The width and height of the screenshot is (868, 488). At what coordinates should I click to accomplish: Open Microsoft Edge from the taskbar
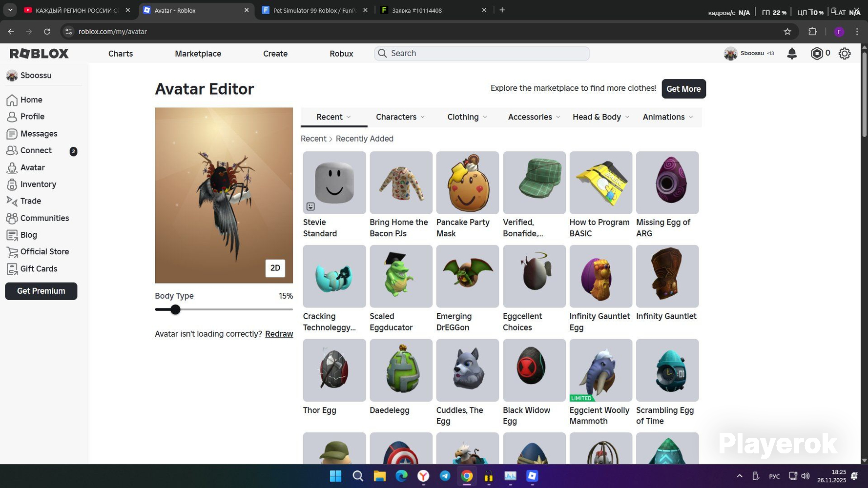(x=401, y=476)
